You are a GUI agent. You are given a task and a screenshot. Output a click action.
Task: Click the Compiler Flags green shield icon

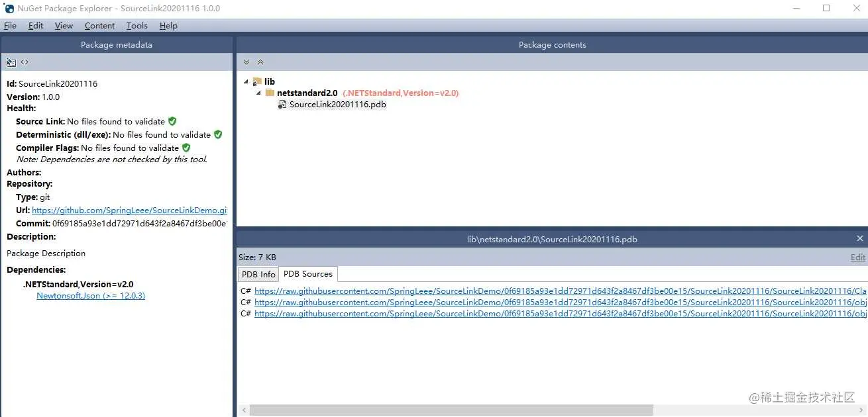(186, 148)
